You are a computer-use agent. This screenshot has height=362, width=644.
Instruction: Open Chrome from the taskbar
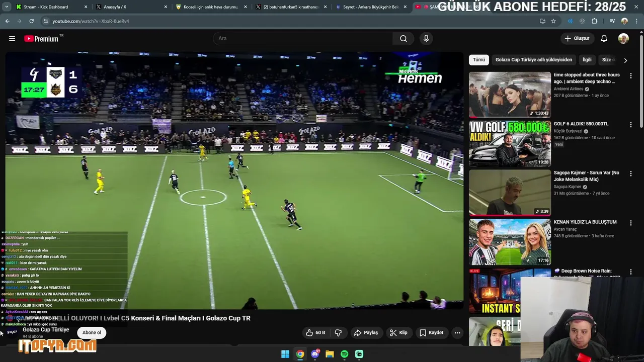[300, 354]
